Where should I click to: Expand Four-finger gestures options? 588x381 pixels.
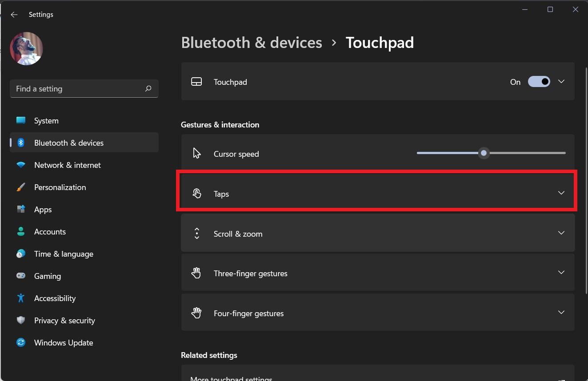coord(561,313)
